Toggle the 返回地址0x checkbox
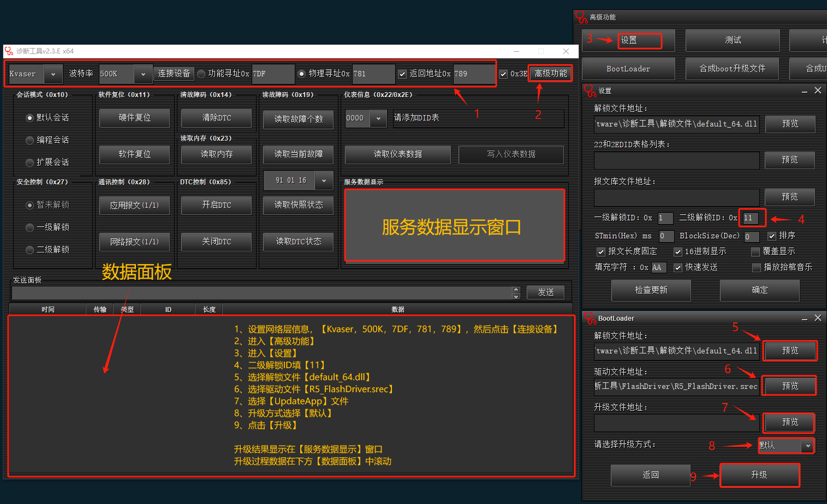This screenshot has width=827, height=504. pos(402,74)
